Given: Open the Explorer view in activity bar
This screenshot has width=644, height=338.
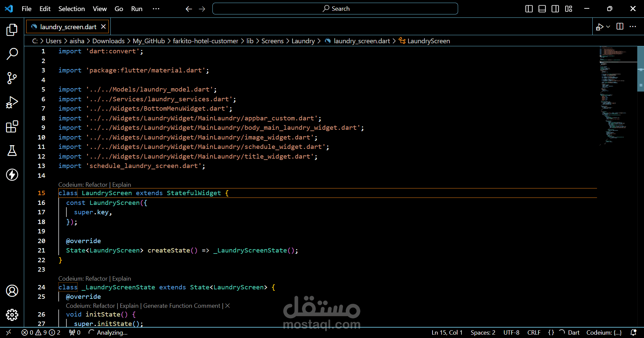Looking at the screenshot, I should click(12, 30).
